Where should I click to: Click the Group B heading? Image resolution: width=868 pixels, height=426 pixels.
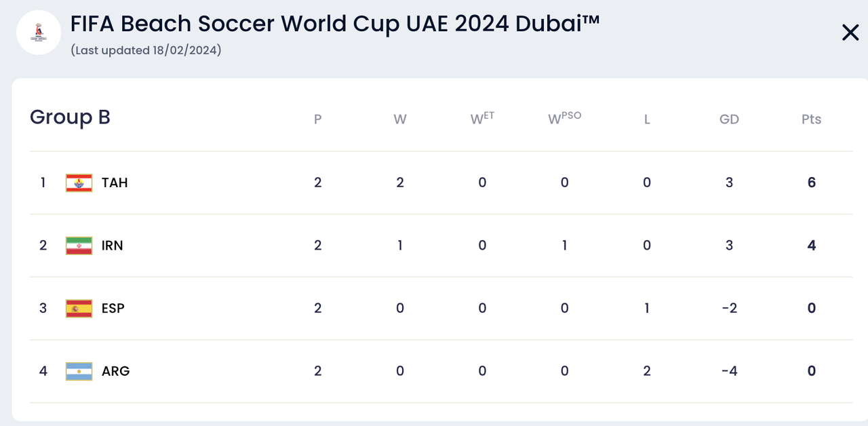point(70,117)
